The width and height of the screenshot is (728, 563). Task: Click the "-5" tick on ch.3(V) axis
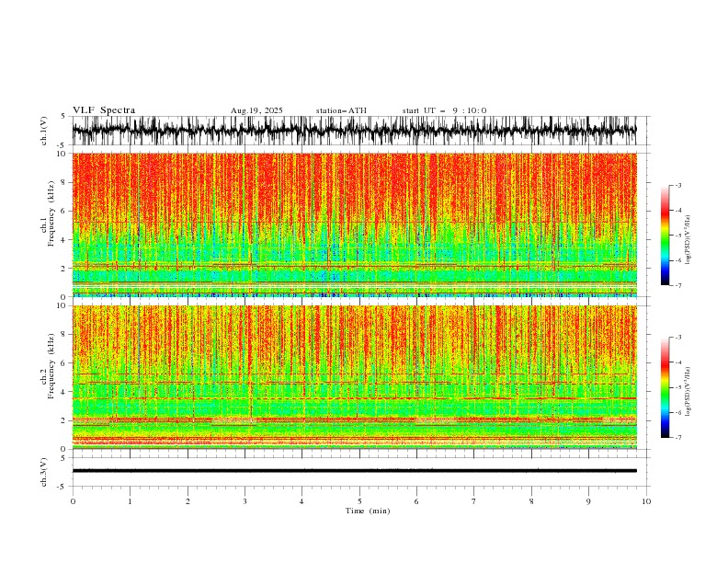62,487
